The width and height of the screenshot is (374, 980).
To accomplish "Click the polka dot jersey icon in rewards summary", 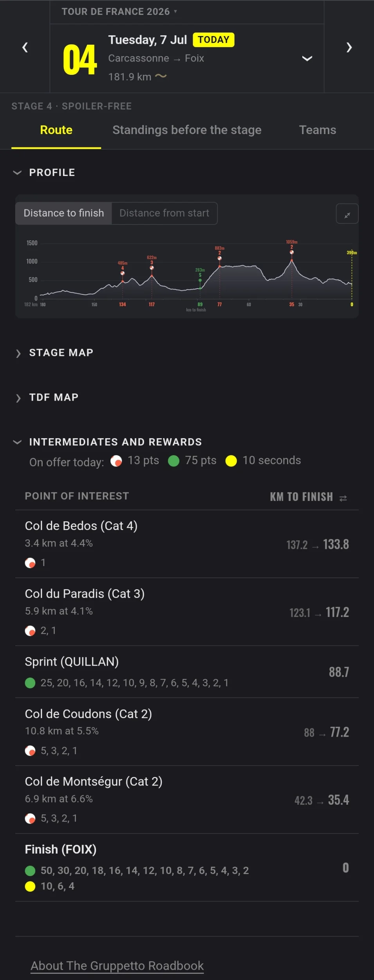I will 116,461.
